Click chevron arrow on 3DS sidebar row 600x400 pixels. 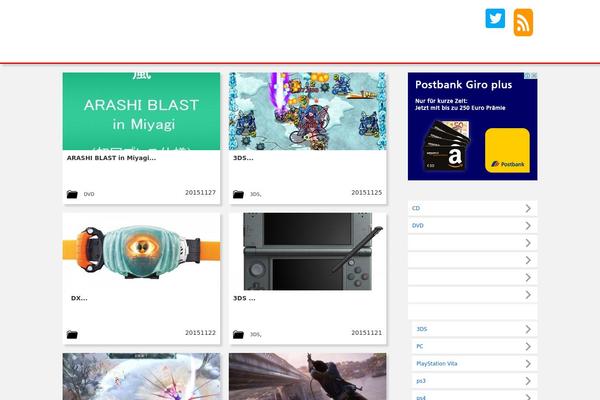coord(528,329)
